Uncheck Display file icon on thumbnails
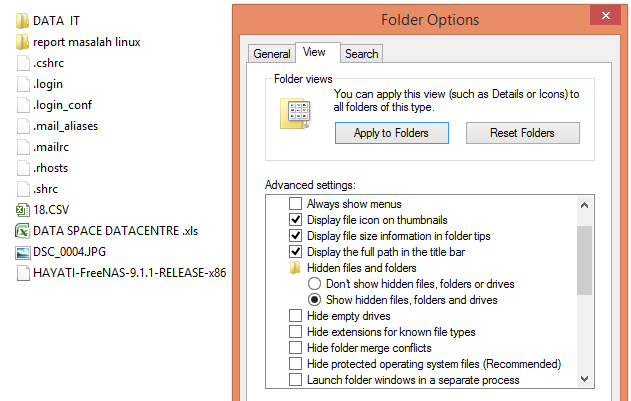The width and height of the screenshot is (631, 401). click(x=295, y=220)
